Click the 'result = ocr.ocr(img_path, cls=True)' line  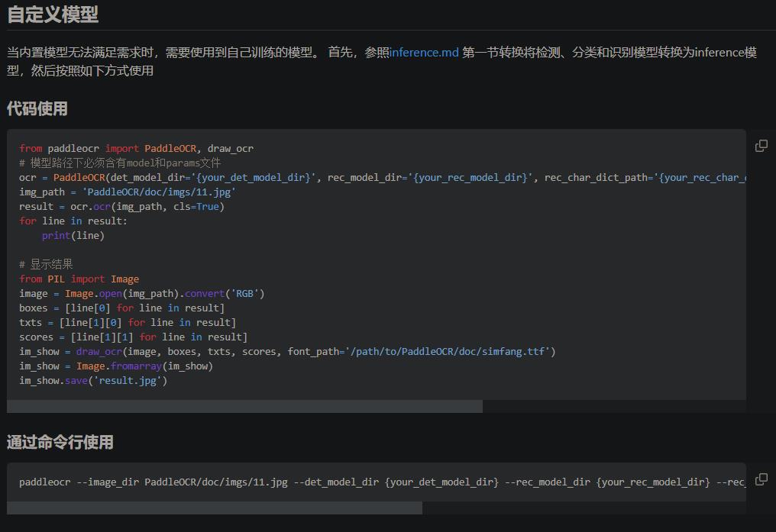pos(121,206)
